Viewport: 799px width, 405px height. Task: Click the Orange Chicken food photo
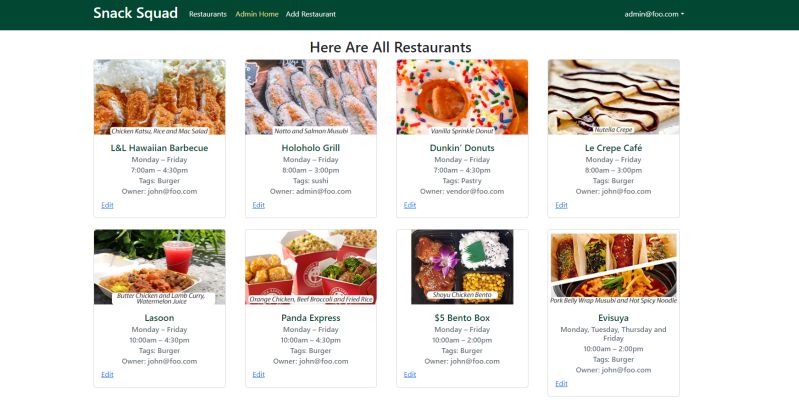311,267
